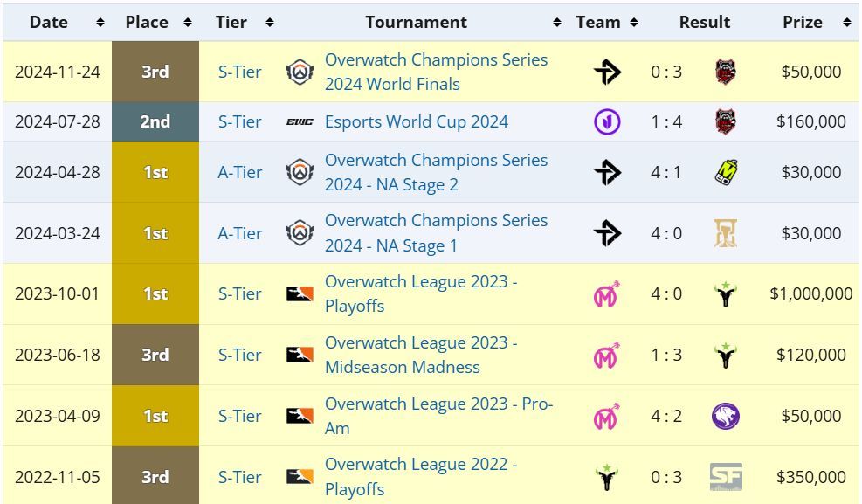Screen dimensions: 862x504
Task: Sort the table by Place column
Action: pos(188,23)
